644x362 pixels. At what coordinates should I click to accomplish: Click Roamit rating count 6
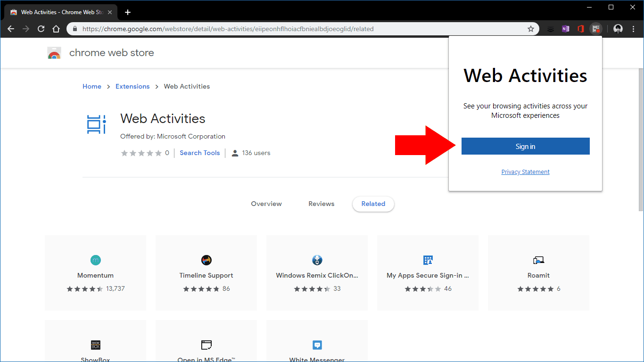[x=559, y=288]
